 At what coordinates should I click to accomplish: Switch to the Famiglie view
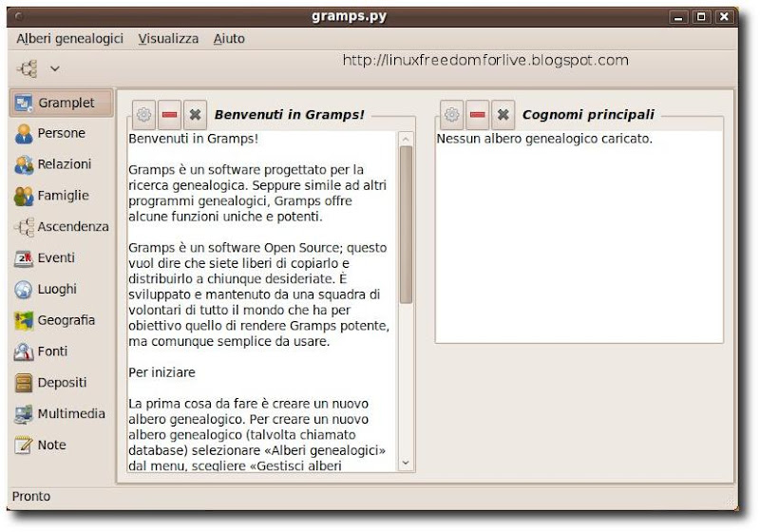pyautogui.click(x=61, y=196)
